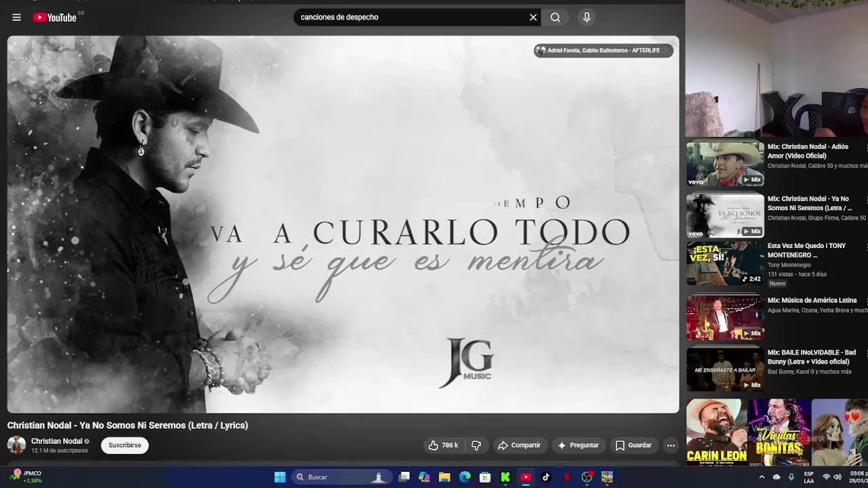
Task: Like the video with thumbs up 786 k
Action: (x=443, y=445)
